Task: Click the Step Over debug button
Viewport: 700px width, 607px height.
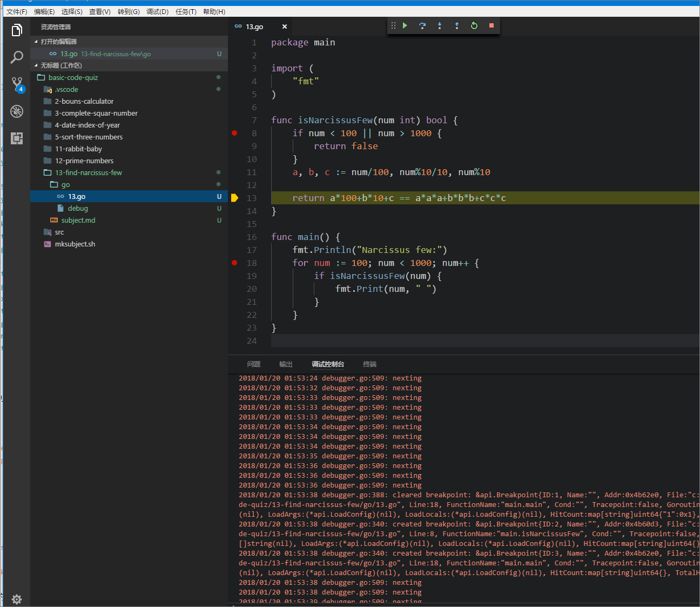Action: pos(422,25)
